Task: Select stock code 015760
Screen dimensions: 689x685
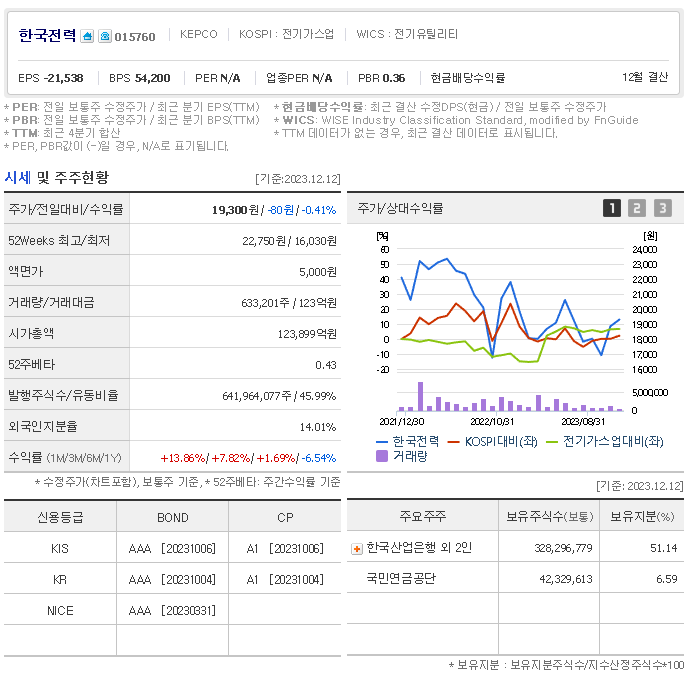Action: (x=135, y=37)
